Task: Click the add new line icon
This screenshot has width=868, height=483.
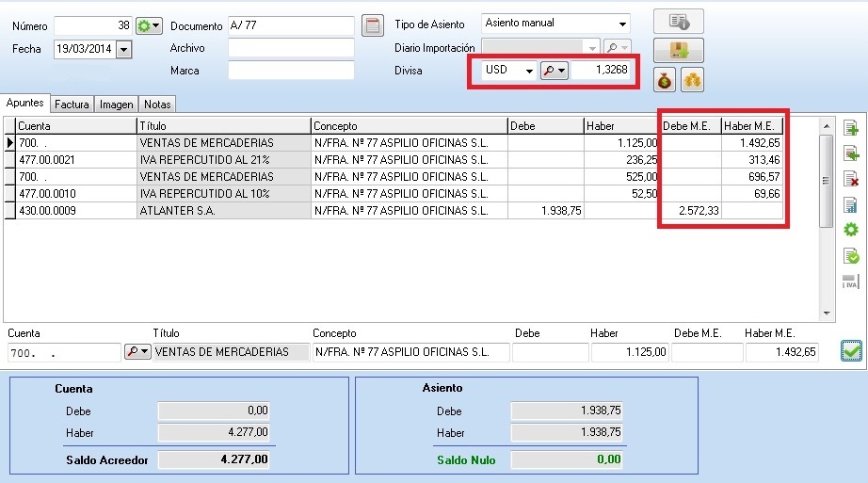Action: pyautogui.click(x=851, y=128)
